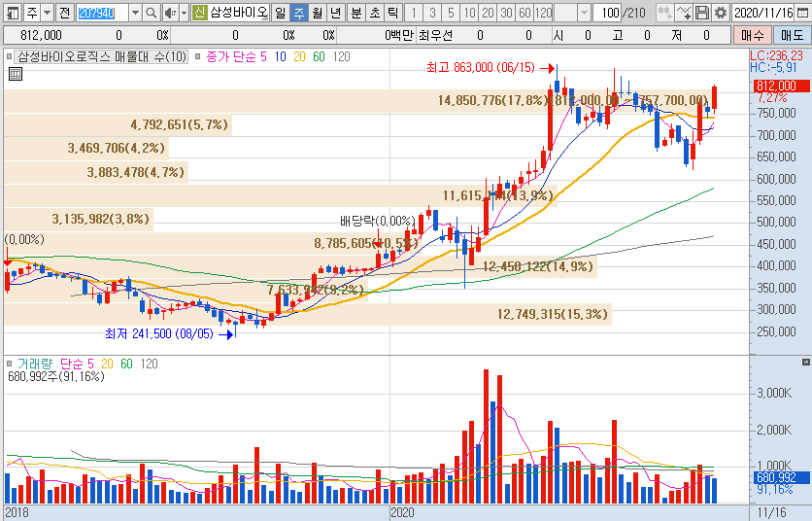Screen dimensions: 812x521
Task: Click the 최고 863,000 (06/15) label
Action: (480, 67)
